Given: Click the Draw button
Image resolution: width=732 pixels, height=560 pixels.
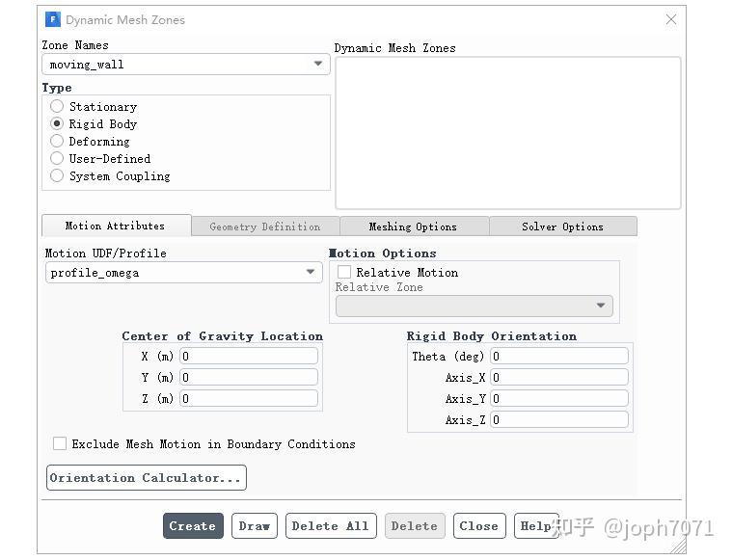Looking at the screenshot, I should coord(255,526).
